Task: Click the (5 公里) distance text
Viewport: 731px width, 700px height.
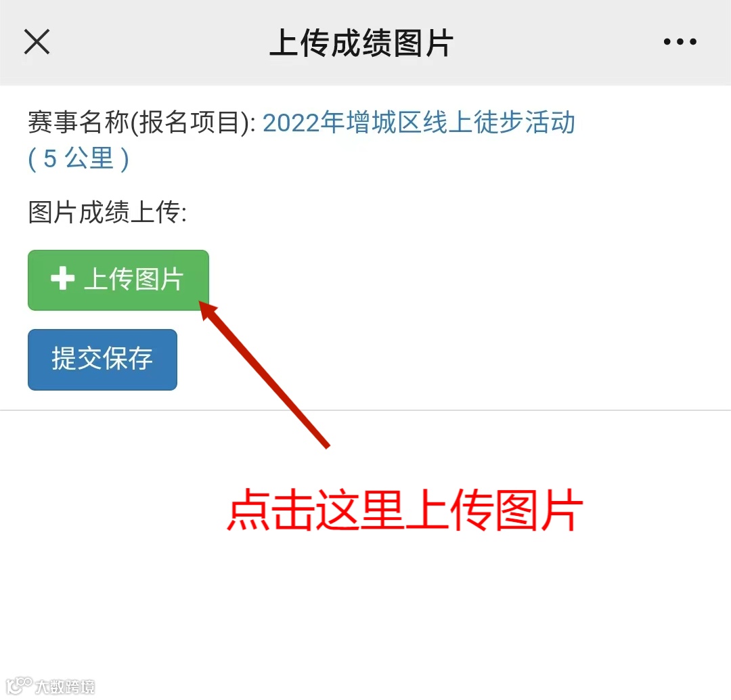Action: click(x=79, y=158)
